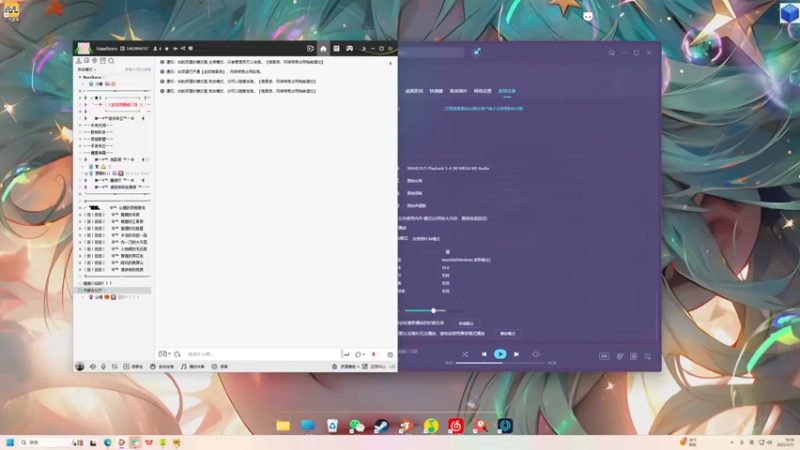
Task: Toggle shuffle mode in the music player
Action: point(465,354)
